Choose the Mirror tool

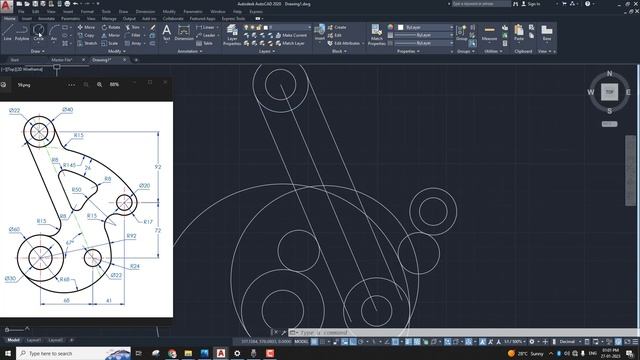coord(111,36)
